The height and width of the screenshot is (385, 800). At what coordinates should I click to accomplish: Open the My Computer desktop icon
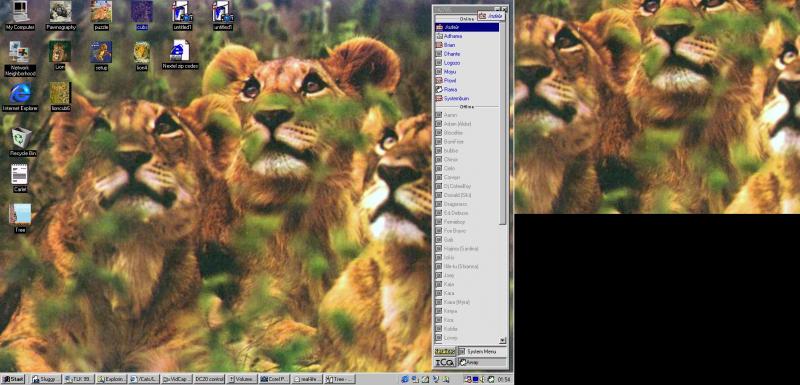click(x=20, y=15)
